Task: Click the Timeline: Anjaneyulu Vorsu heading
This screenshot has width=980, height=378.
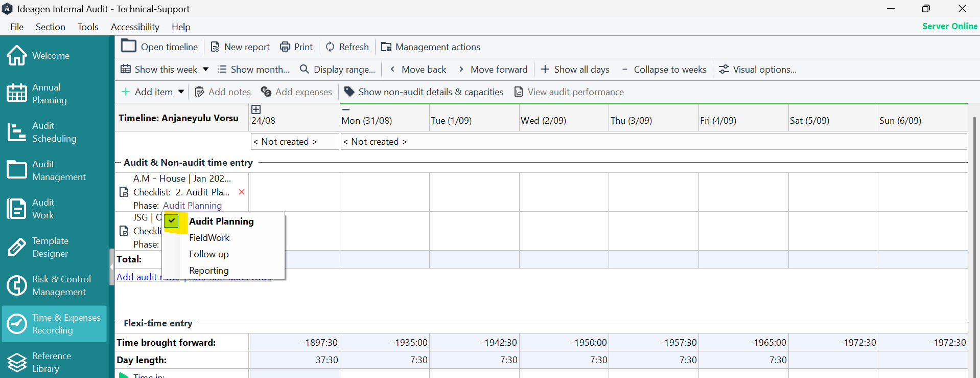Action: 178,118
